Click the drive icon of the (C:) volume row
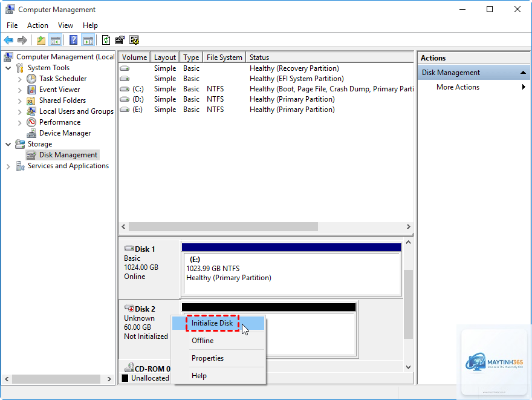The height and width of the screenshot is (400, 532). (x=125, y=89)
